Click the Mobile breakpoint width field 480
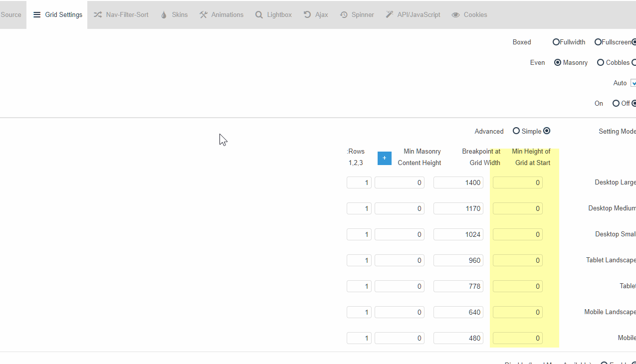The width and height of the screenshot is (636, 364). pyautogui.click(x=458, y=338)
